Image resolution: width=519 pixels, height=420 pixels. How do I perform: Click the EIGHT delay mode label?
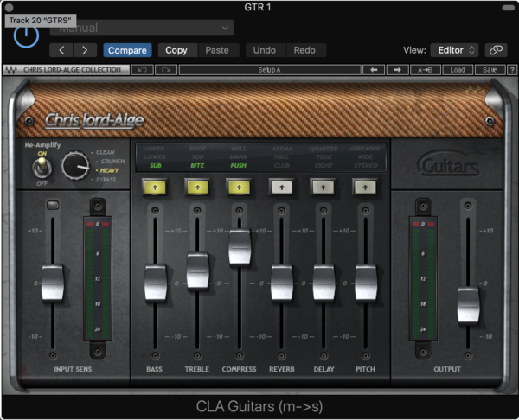pyautogui.click(x=324, y=165)
